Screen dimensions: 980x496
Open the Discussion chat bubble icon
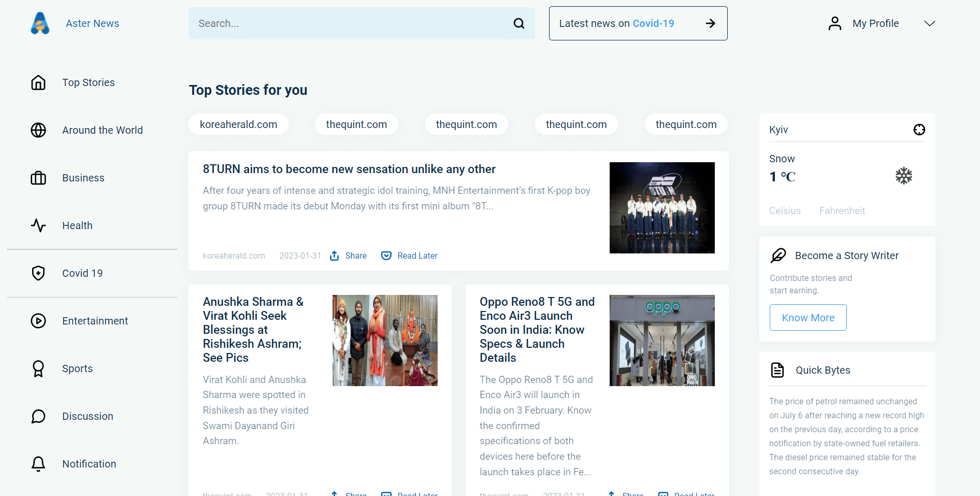(38, 416)
